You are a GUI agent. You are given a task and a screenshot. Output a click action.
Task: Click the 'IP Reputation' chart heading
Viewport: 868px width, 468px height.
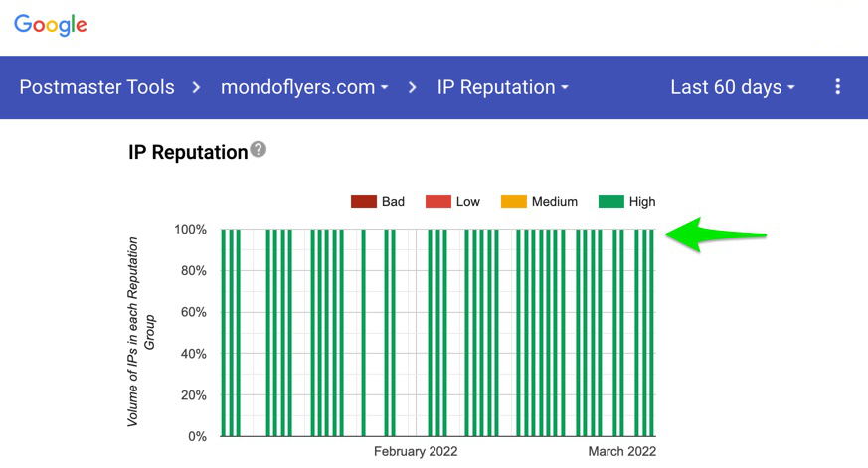(x=188, y=152)
